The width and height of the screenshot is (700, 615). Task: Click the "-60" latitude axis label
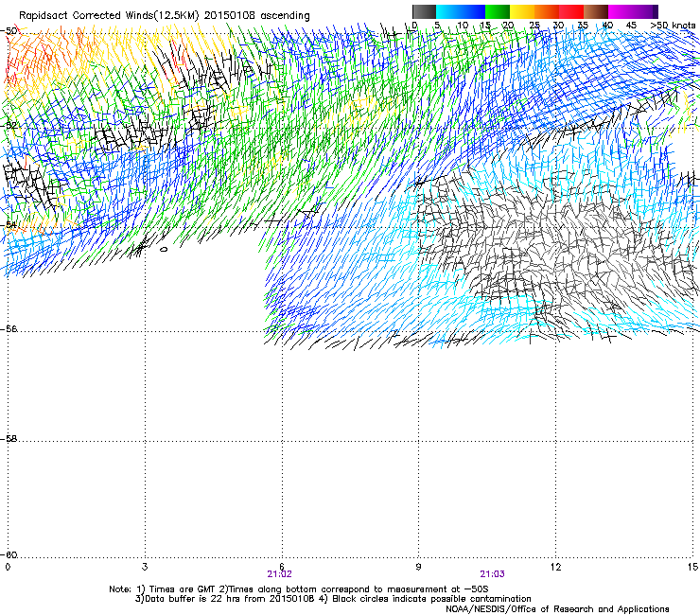(x=9, y=554)
